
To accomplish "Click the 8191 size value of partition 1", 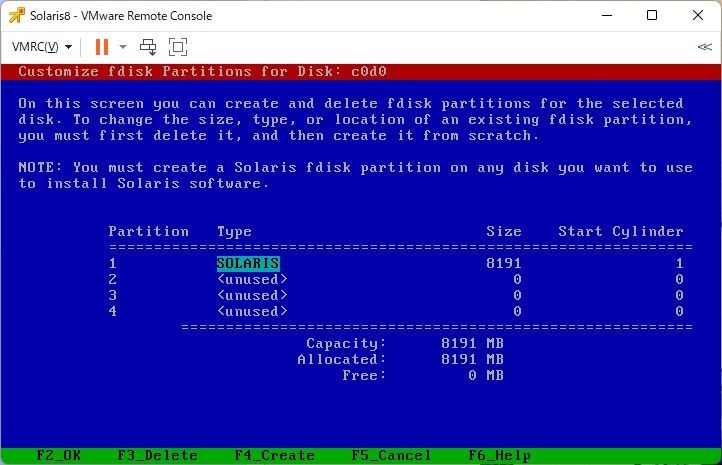I will [x=504, y=263].
